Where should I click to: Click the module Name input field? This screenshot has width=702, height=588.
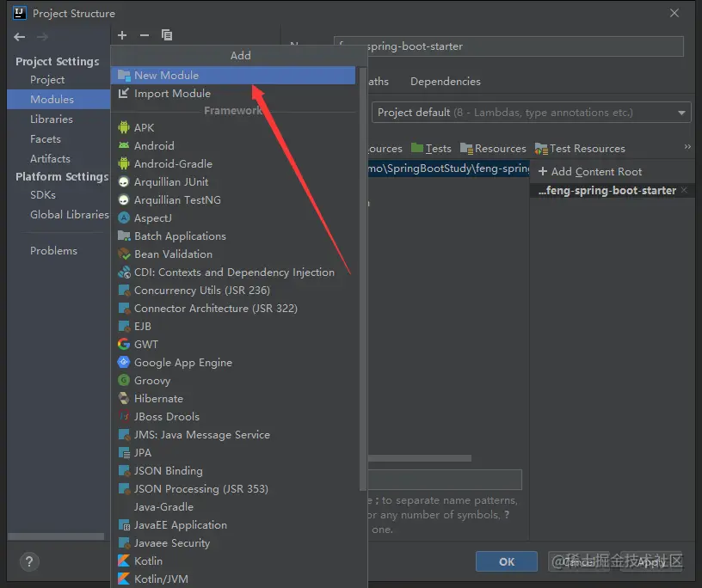[x=508, y=46]
